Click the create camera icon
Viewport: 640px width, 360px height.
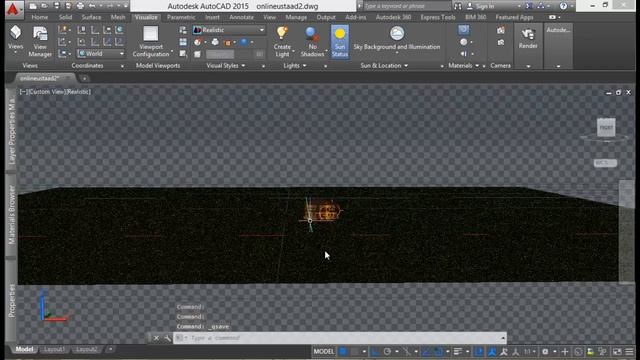(501, 30)
